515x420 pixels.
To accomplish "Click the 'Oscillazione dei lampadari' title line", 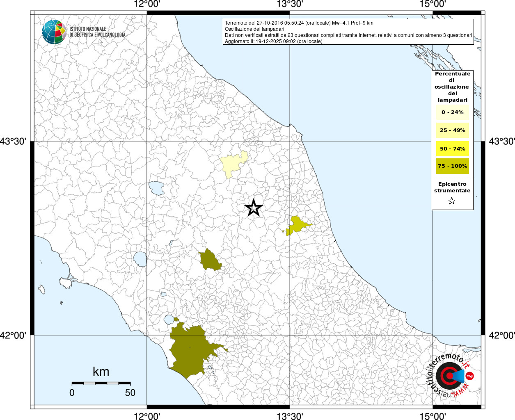I will click(x=254, y=29).
